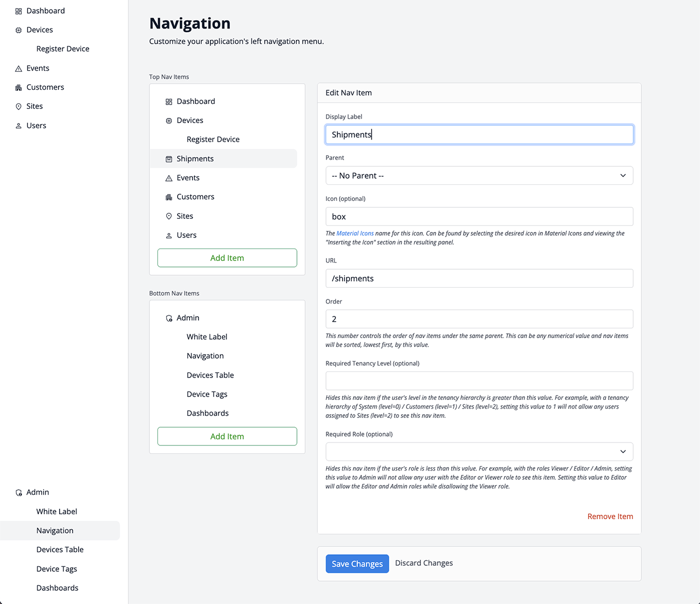Click the Events warning triangle icon in the sidebar
700x604 pixels.
19,68
